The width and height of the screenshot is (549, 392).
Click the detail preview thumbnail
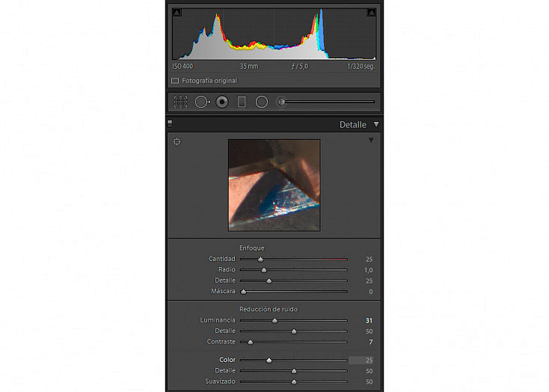274,186
